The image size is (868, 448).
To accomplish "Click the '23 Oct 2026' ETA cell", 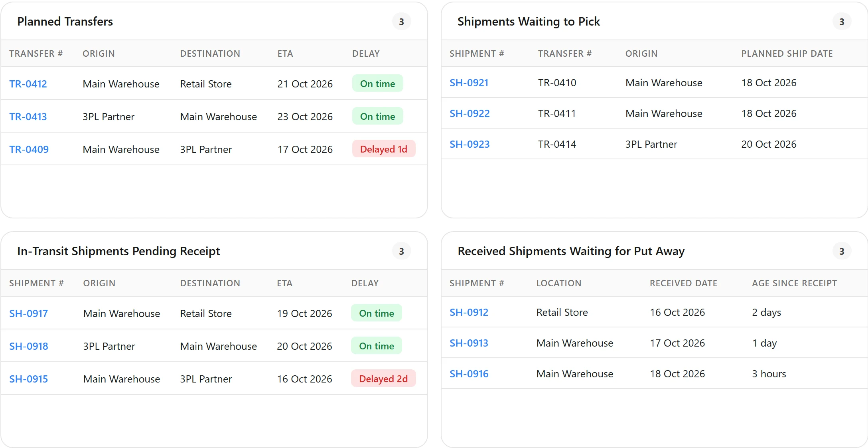I will pos(305,117).
